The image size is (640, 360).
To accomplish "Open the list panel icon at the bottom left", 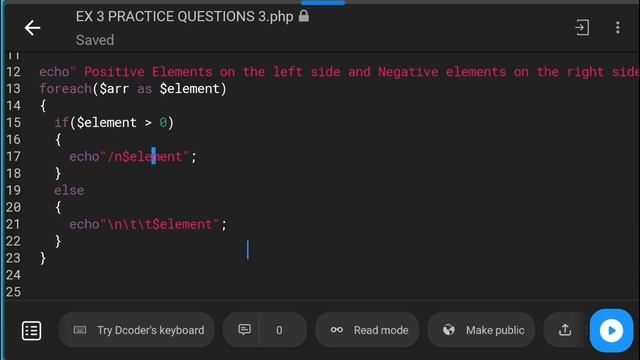I will point(31,330).
